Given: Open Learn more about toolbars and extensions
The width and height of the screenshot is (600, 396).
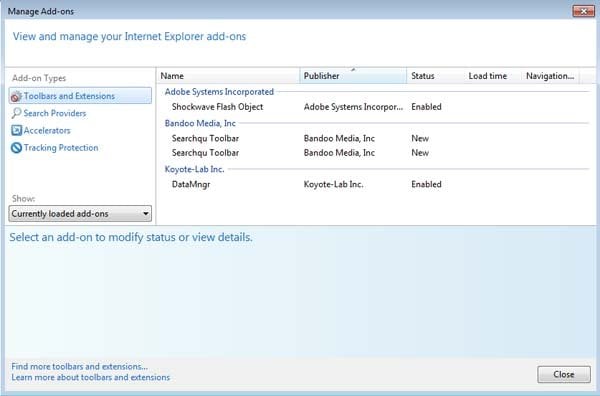Looking at the screenshot, I should coord(91,377).
